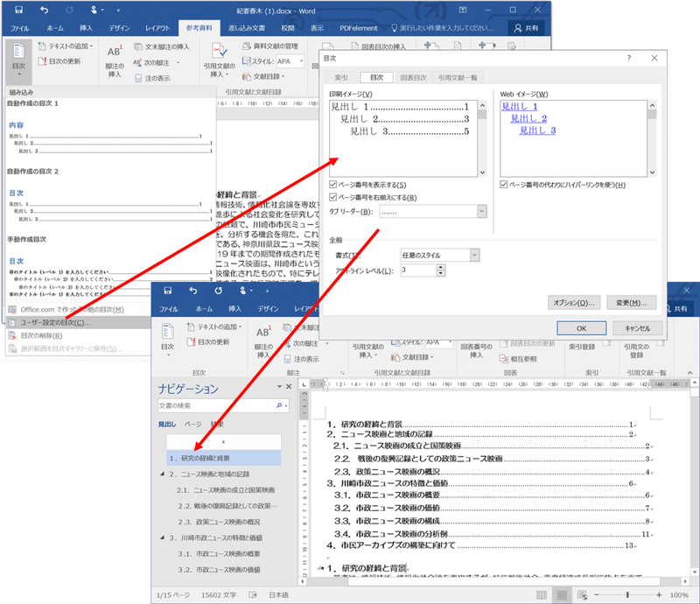This screenshot has height=604, width=700.
Task: Click the zoom out minus button in status bar
Action: coord(597,594)
